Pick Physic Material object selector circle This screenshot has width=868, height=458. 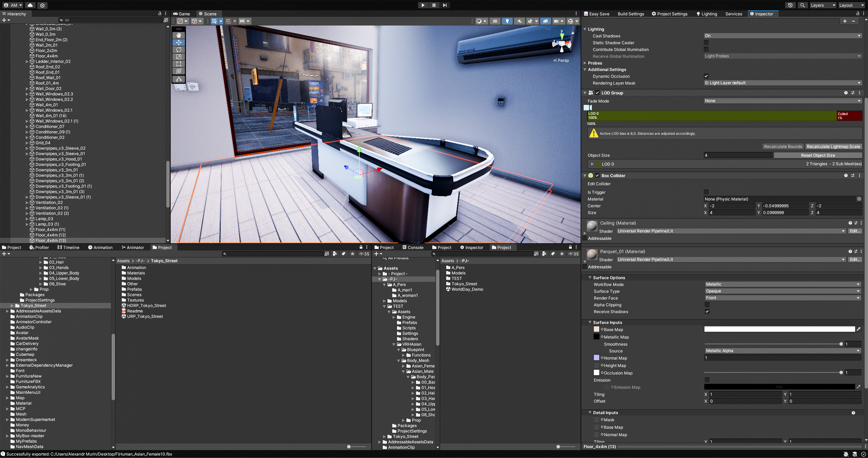point(859,199)
